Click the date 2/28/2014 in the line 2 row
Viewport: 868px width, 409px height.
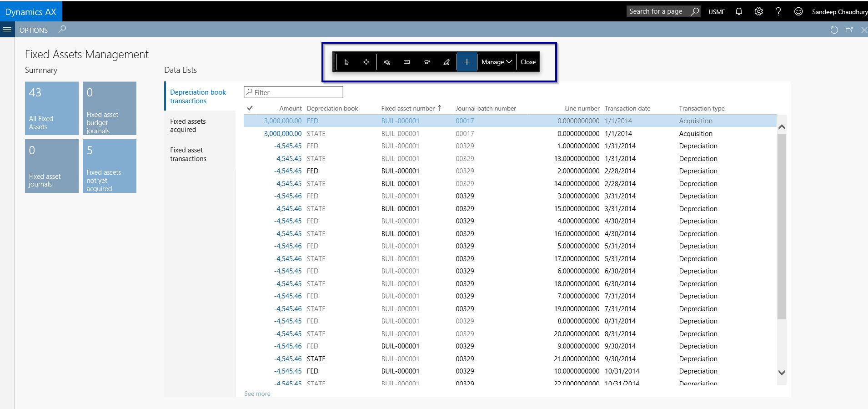coord(620,171)
